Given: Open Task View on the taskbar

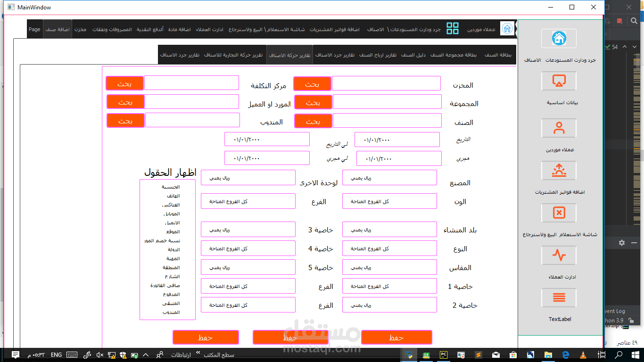Looking at the screenshot, I should point(601,355).
